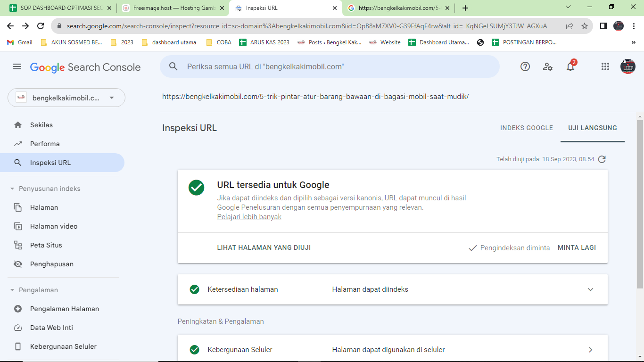Bookmark this page with the star icon
Screen dimensions: 644x362
click(585, 26)
